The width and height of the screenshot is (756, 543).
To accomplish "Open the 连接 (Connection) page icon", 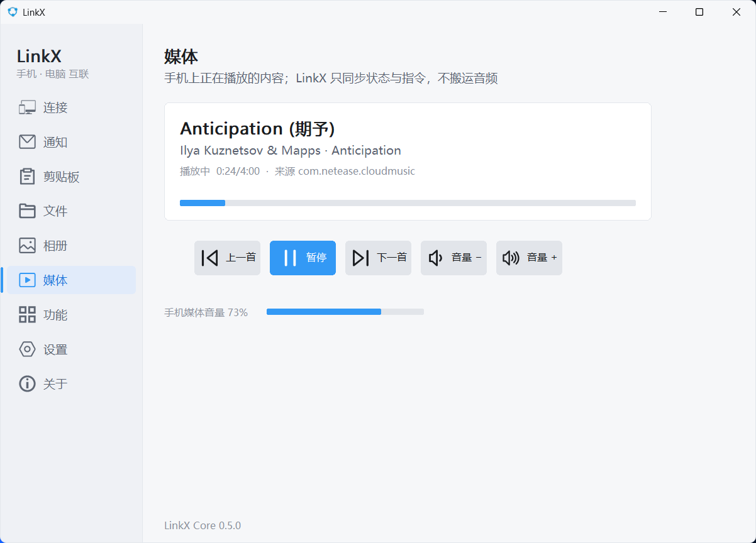I will (x=27, y=107).
